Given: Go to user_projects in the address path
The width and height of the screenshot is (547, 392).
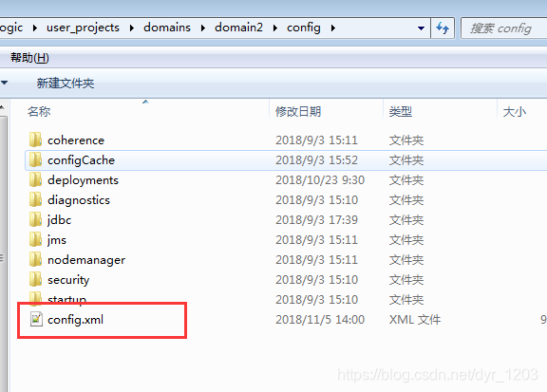Looking at the screenshot, I should (x=83, y=28).
